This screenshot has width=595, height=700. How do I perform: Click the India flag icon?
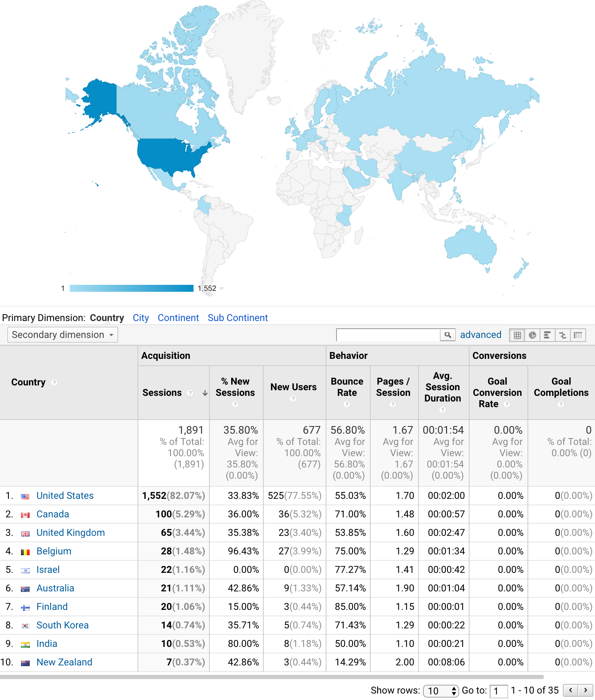(x=25, y=644)
